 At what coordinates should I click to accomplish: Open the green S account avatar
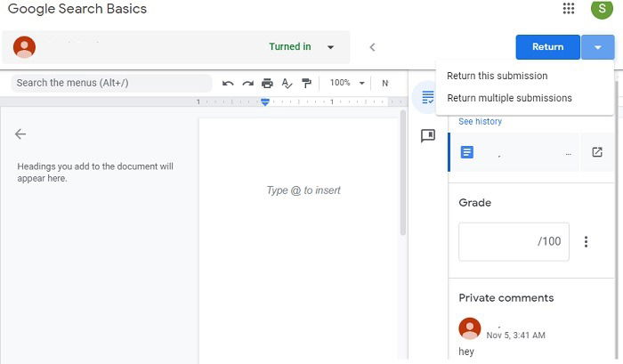click(602, 8)
